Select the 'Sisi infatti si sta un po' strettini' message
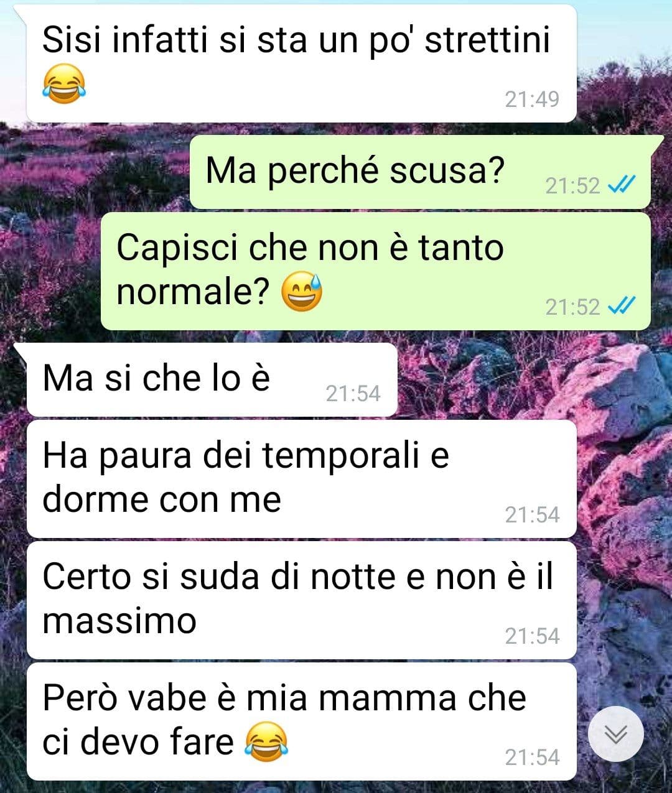This screenshot has width=672, height=793. (x=302, y=63)
